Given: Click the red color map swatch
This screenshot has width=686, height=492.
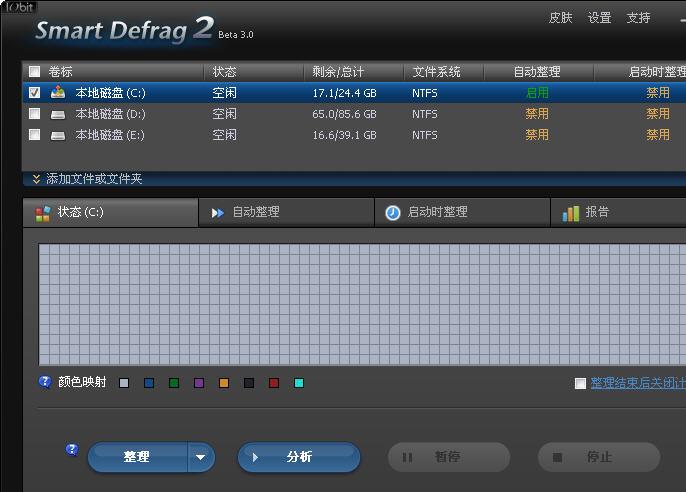Looking at the screenshot, I should tap(274, 383).
